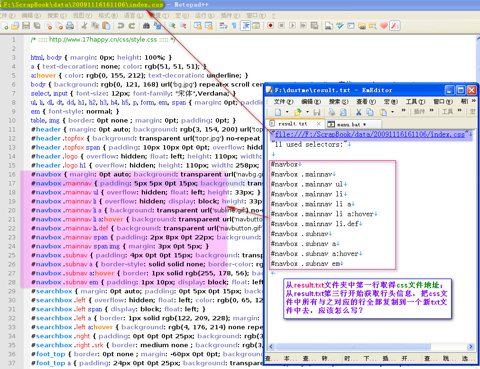Open the View (查看) menu in EmEditor
The image size is (480, 369).
[366, 102]
